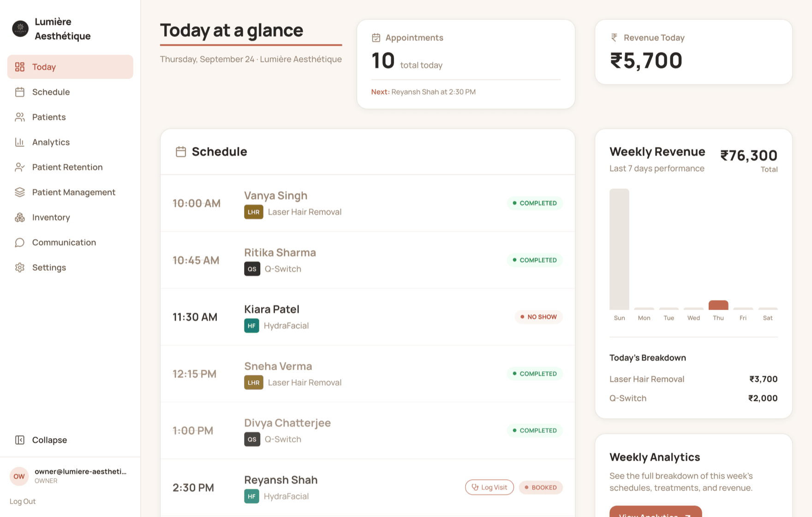
Task: Open the Schedule page from sidebar
Action: point(70,92)
